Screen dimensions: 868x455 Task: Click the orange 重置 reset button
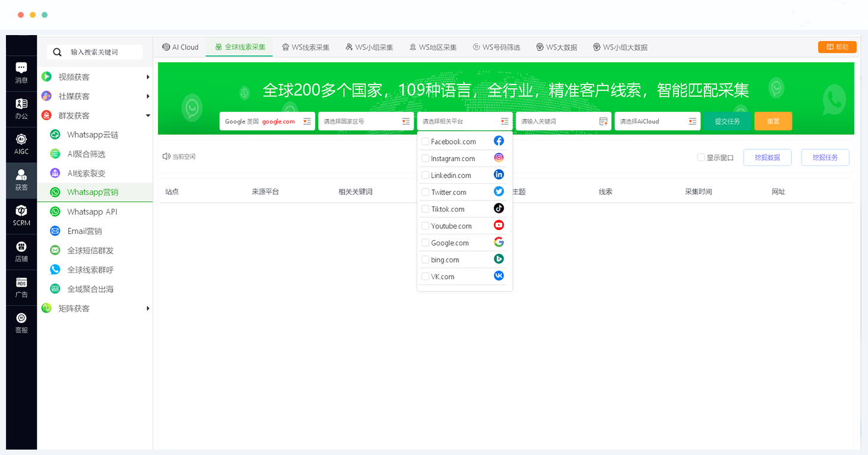[773, 121]
